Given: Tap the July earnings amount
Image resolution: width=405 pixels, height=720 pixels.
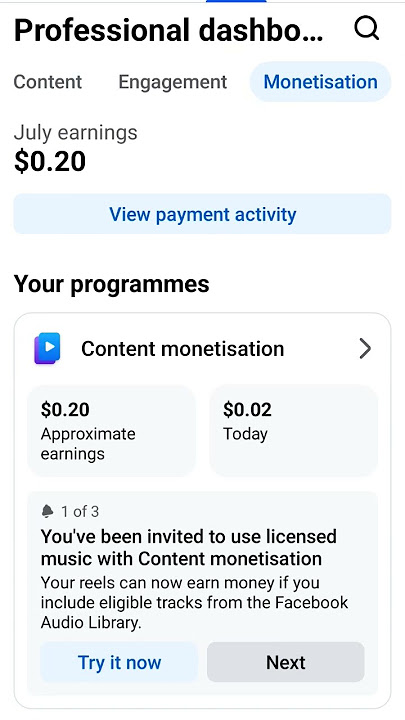Looking at the screenshot, I should click(50, 162).
